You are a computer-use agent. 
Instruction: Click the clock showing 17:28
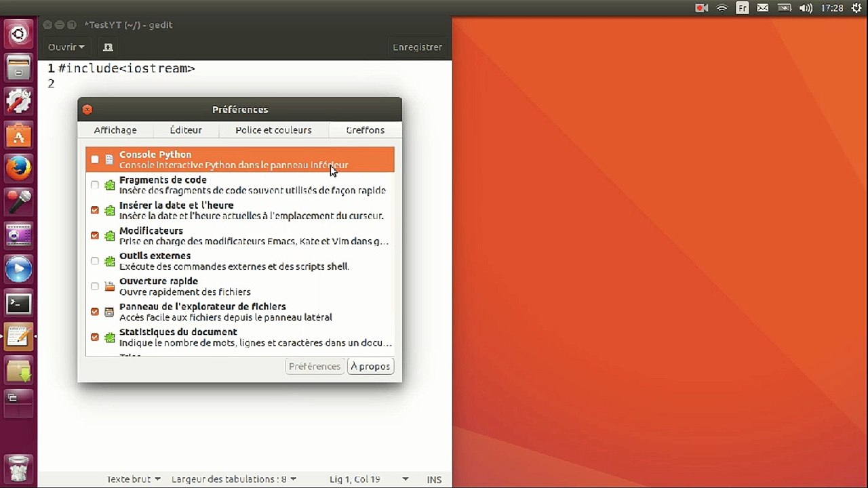[832, 8]
